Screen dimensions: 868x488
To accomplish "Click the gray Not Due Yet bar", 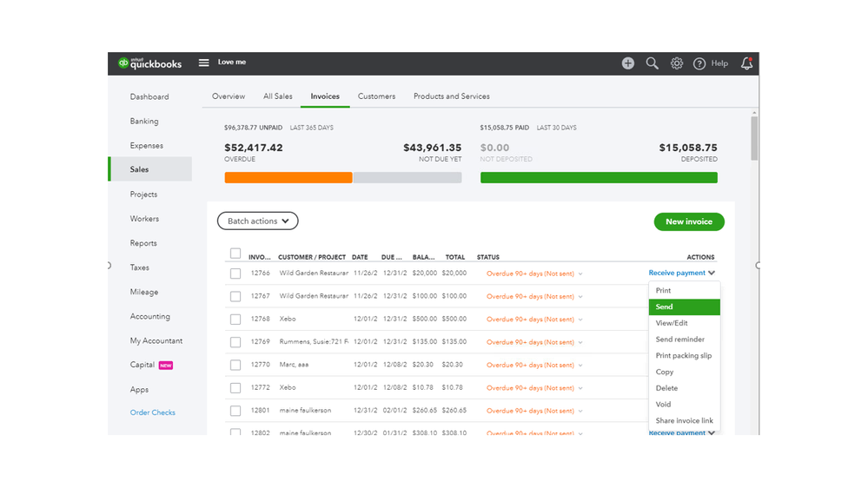I will 407,178.
